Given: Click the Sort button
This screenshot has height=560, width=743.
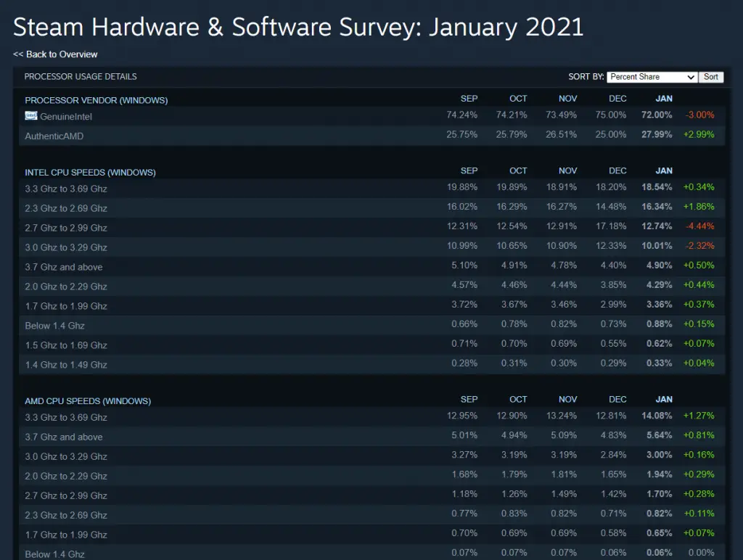Looking at the screenshot, I should click(711, 77).
